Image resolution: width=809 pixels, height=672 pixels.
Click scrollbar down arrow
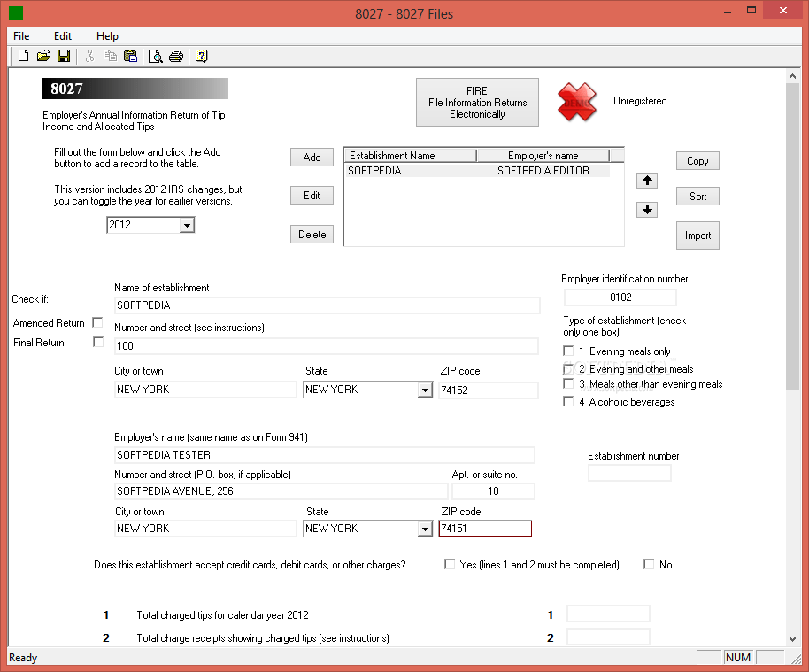tap(792, 639)
